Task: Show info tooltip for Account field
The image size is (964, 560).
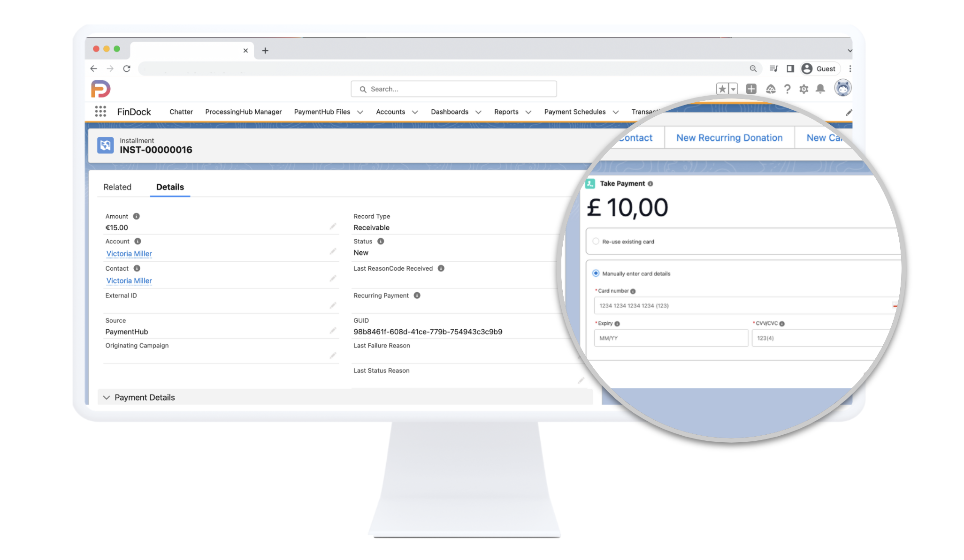Action: [x=138, y=241]
